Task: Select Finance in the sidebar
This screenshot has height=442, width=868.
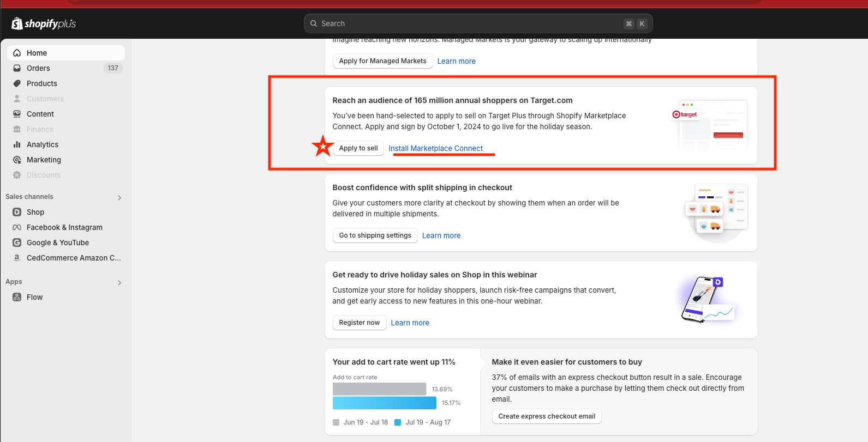Action: pos(66,129)
